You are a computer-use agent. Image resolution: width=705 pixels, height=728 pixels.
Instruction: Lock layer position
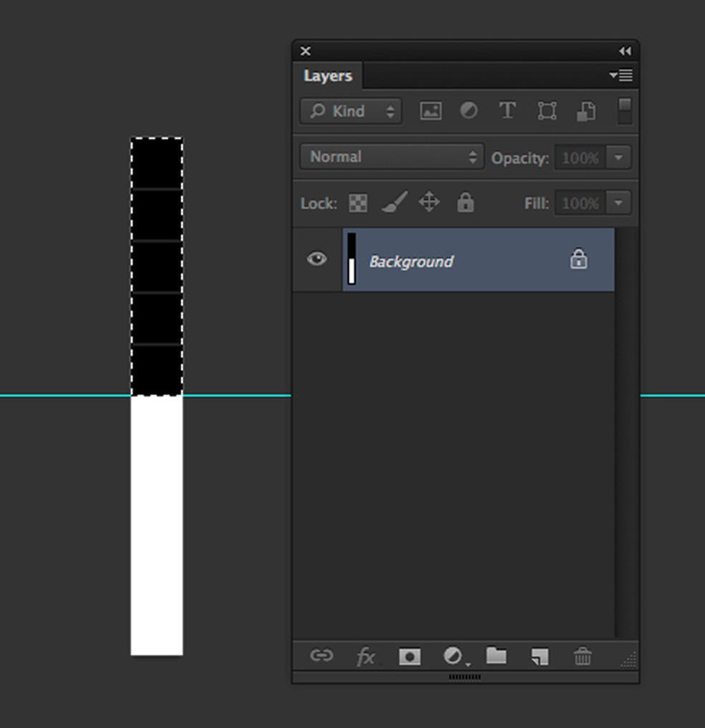pos(429,203)
